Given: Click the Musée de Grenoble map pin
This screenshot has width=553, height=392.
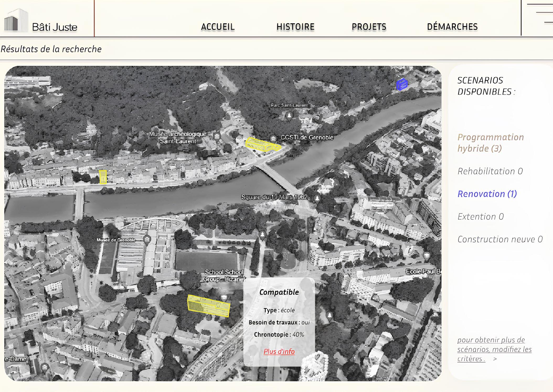Looking at the screenshot, I should 147,239.
